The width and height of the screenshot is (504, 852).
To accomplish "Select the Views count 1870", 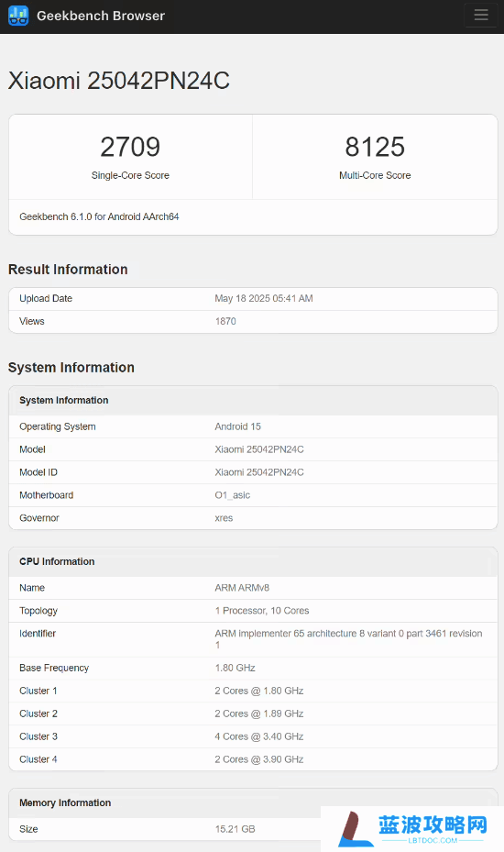I will [x=225, y=322].
